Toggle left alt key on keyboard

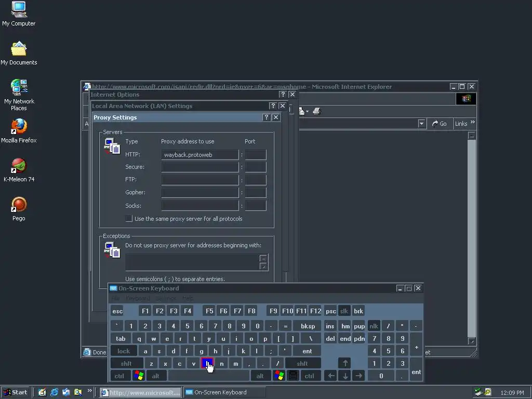(156, 376)
